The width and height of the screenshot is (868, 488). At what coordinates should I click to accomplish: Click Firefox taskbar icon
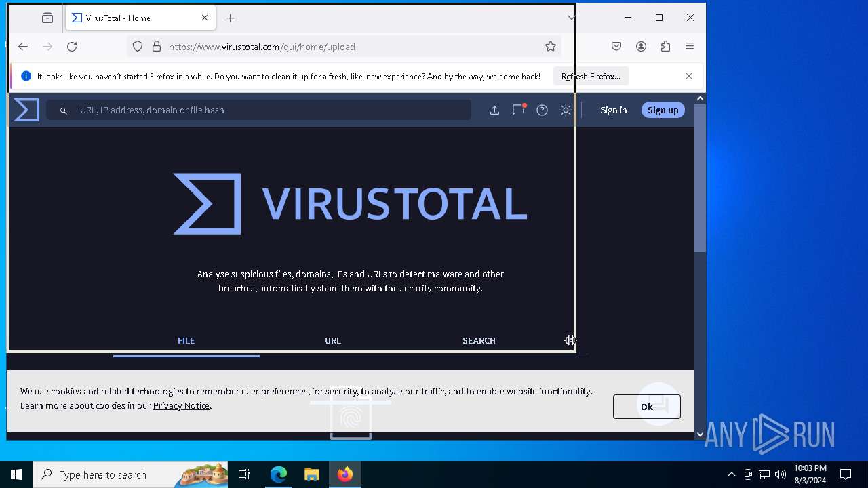(345, 474)
